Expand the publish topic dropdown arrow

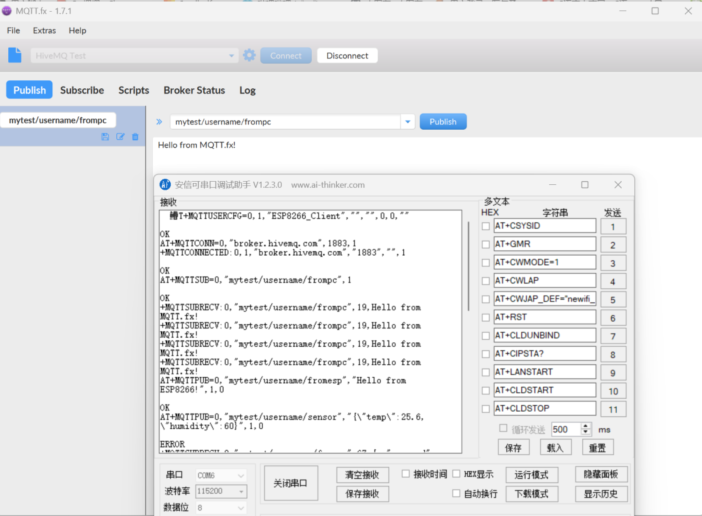407,122
